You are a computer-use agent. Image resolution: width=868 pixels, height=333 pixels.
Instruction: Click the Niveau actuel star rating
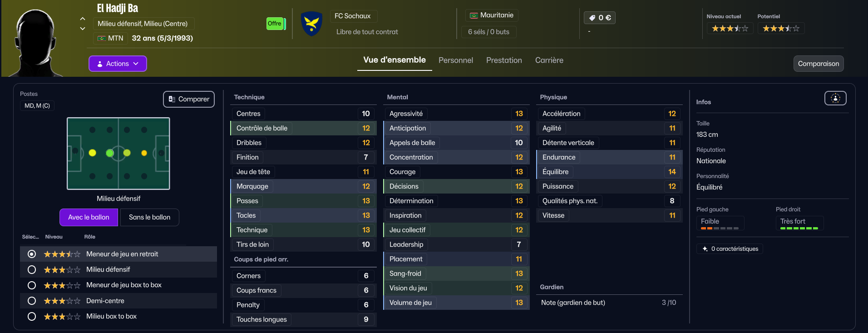tap(730, 29)
